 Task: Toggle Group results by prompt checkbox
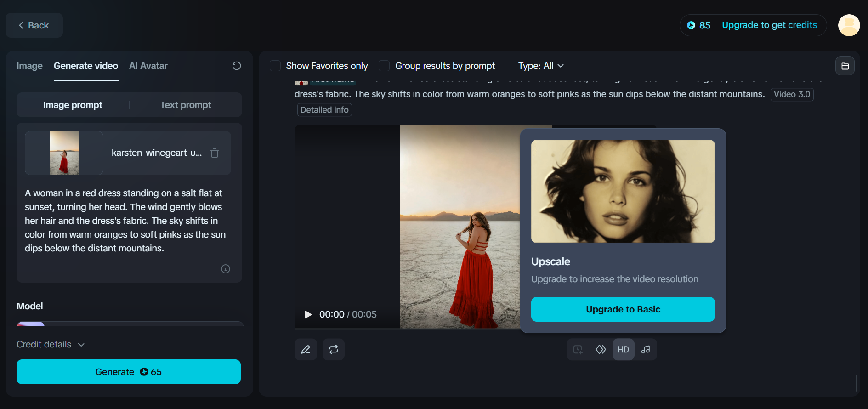pos(384,66)
